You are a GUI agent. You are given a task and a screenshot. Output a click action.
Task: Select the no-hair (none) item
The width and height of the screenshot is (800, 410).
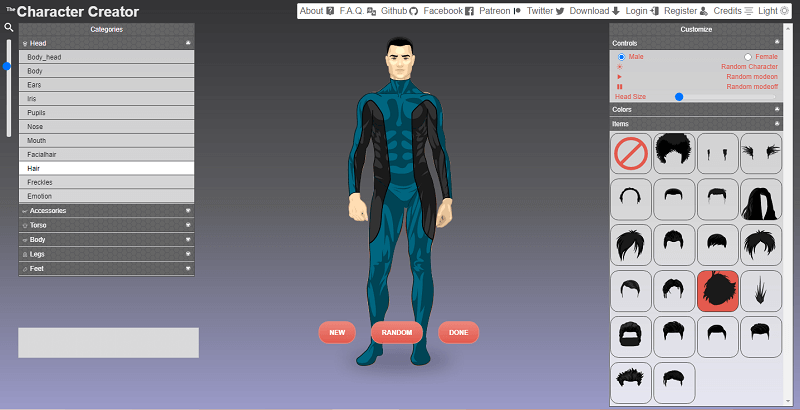[x=631, y=154]
